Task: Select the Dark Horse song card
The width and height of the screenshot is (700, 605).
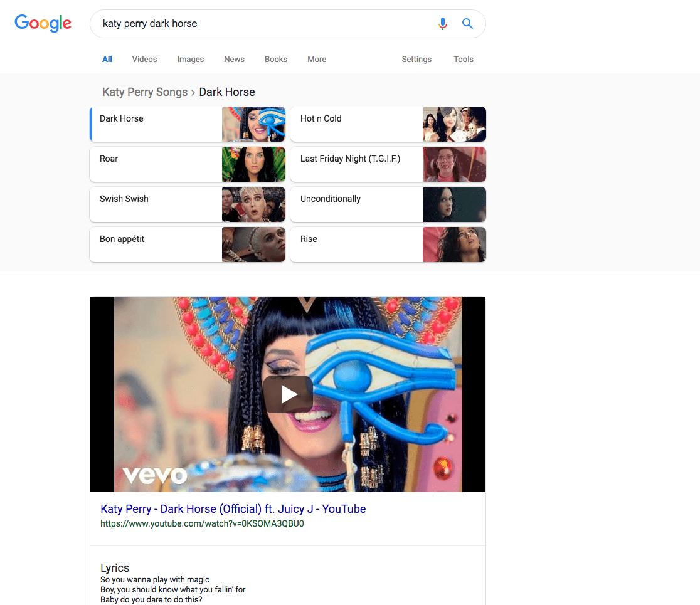Action: (x=188, y=124)
